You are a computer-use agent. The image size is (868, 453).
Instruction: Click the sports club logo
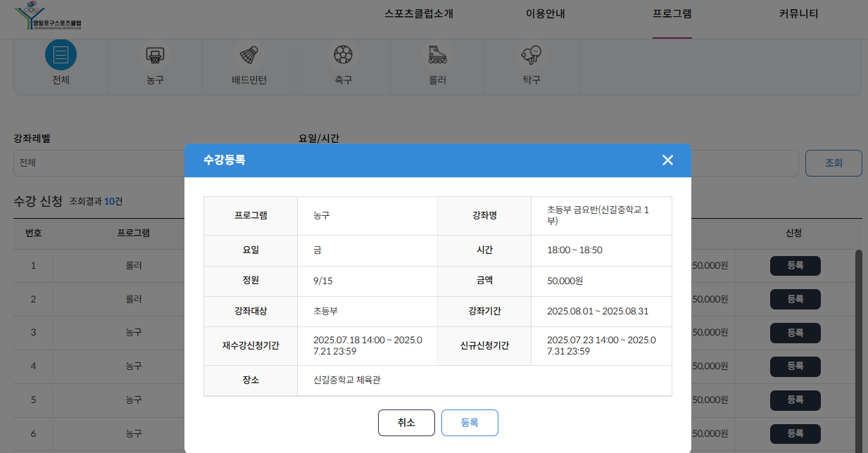(51, 15)
